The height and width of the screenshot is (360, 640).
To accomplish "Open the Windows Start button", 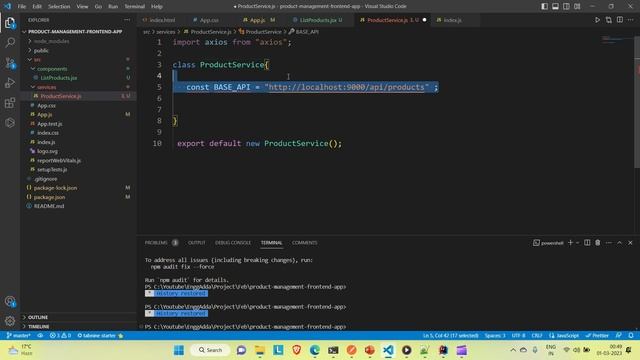I will [x=179, y=350].
